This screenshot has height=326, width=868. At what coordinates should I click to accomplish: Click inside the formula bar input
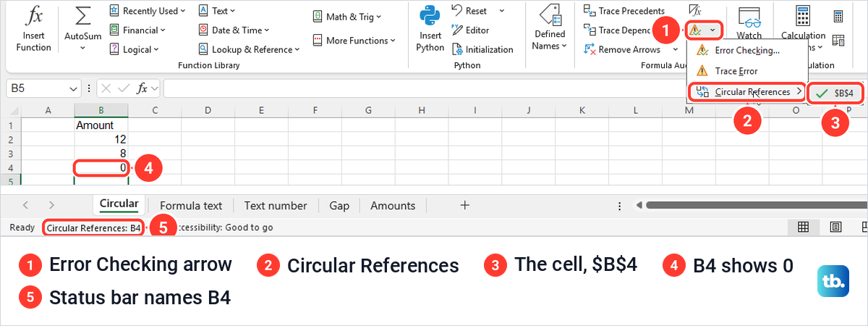(425, 88)
